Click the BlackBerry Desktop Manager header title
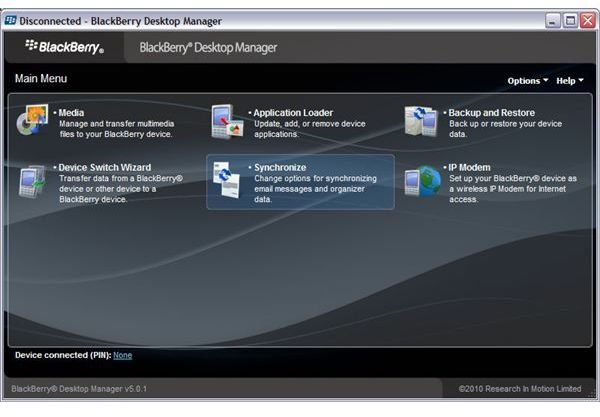The height and width of the screenshot is (417, 600). 208,47
